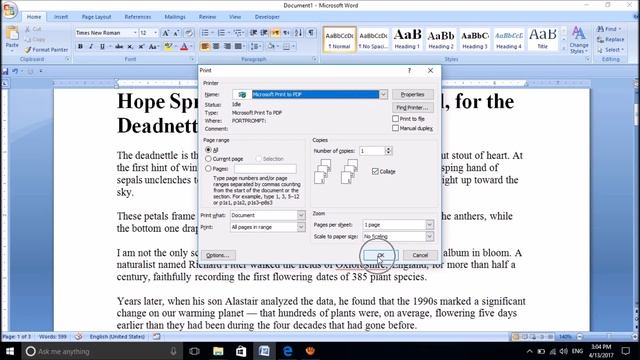Open the Scale to paper size dropdown
The height and width of the screenshot is (360, 640).
(x=429, y=236)
